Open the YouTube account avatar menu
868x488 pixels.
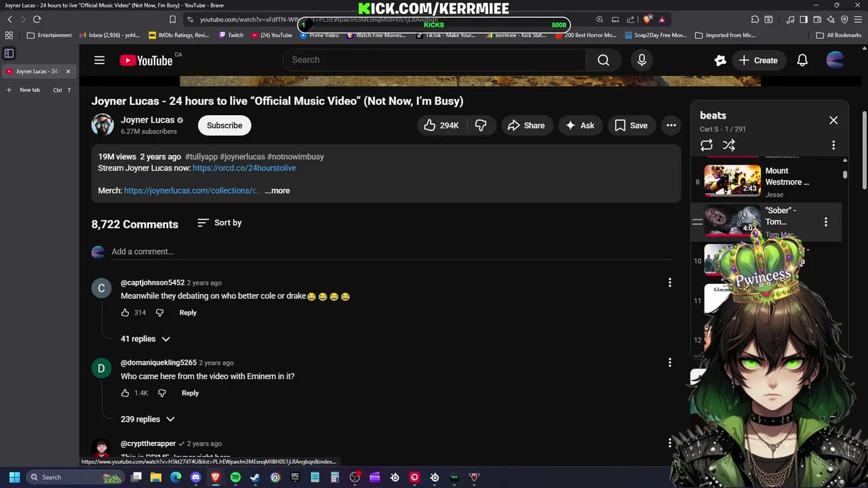pyautogui.click(x=835, y=60)
